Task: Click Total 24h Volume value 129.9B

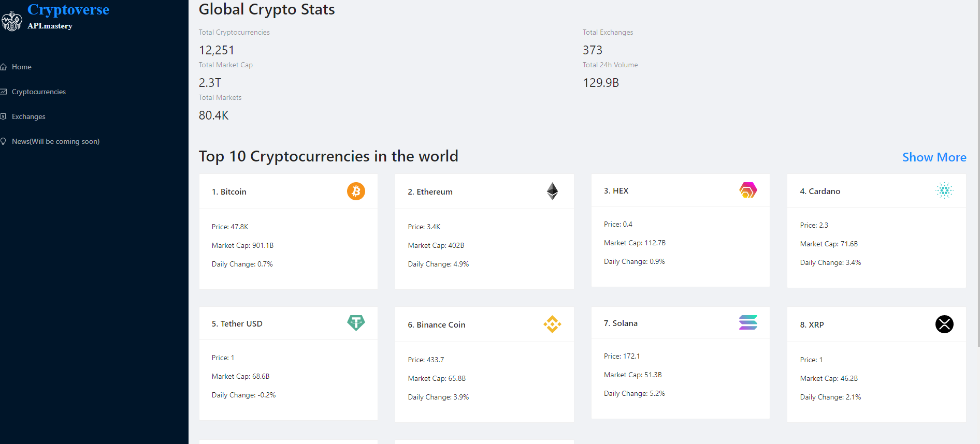Action: (x=601, y=83)
